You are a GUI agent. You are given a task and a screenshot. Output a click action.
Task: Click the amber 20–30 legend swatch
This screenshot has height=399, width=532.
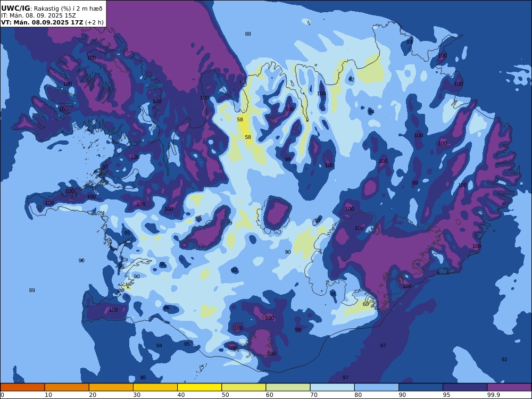111,387
